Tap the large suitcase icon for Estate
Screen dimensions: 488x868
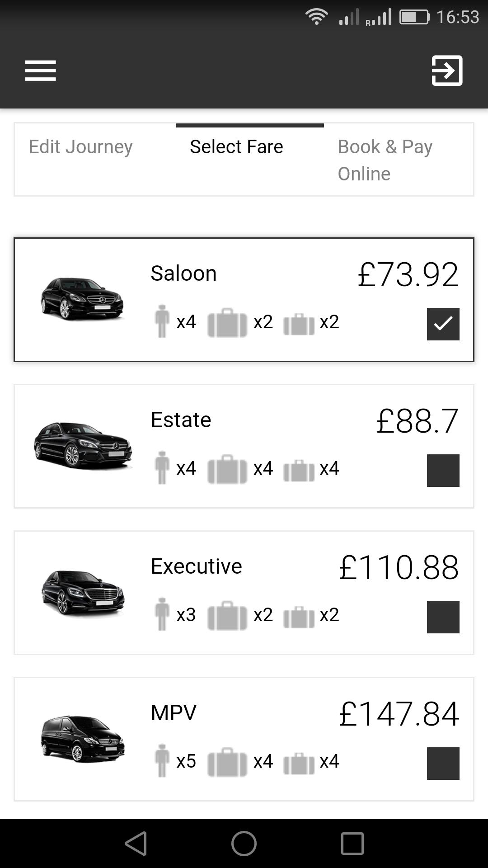[x=227, y=469]
